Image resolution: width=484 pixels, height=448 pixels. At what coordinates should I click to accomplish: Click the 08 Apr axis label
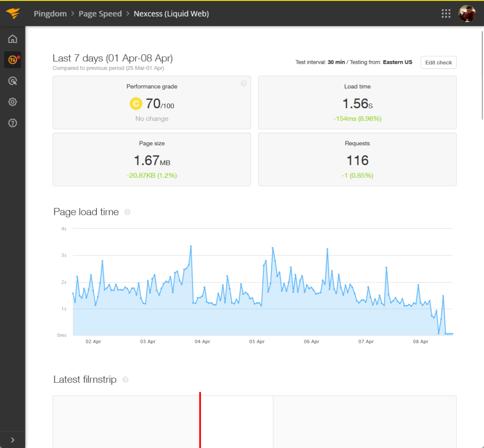pyautogui.click(x=420, y=342)
